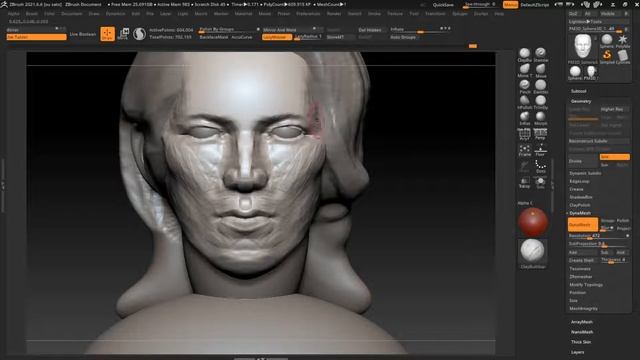Toggle the Solo mode icon
The image size is (640, 360).
[x=540, y=182]
